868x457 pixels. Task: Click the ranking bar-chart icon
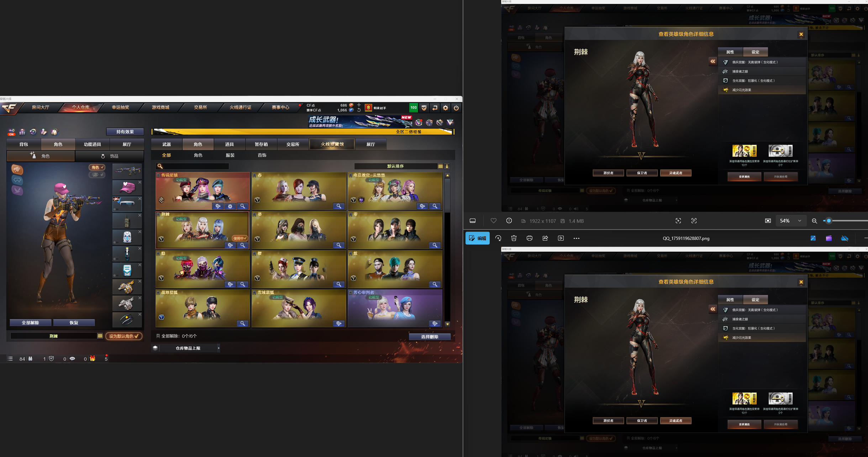click(x=22, y=132)
